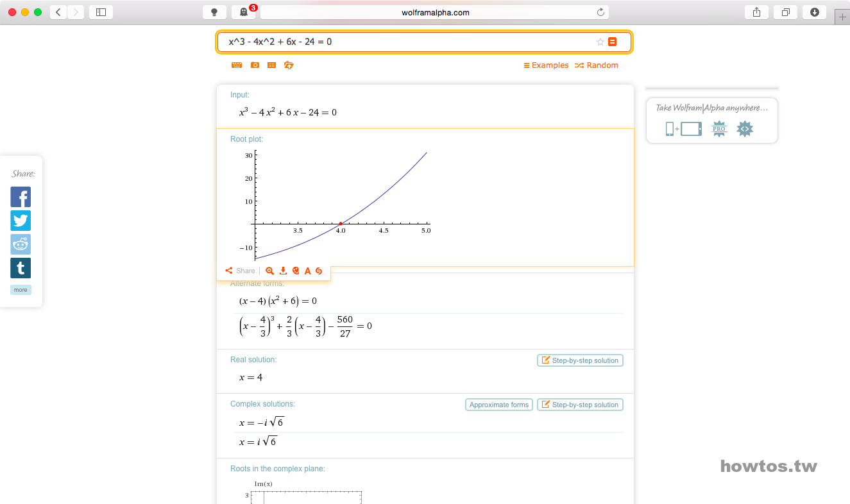Open Step-by-step solution for Real solution
This screenshot has width=850, height=504.
click(x=580, y=360)
